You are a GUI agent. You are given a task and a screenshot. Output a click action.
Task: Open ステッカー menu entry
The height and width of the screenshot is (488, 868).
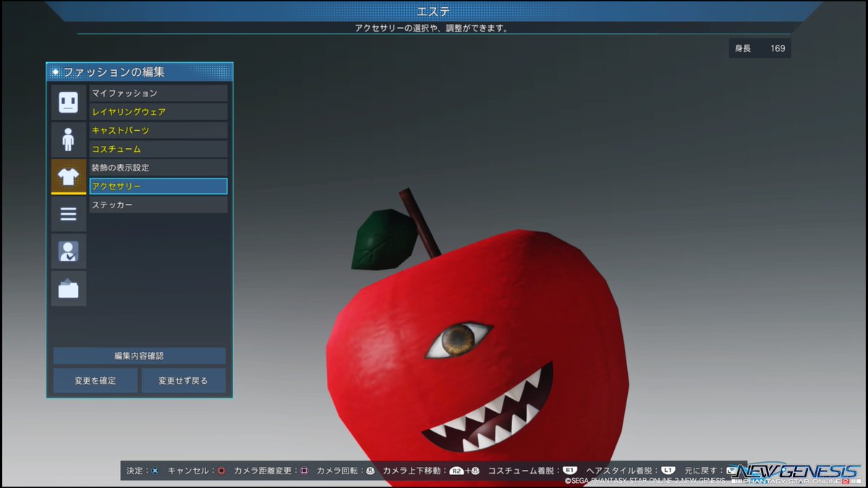point(158,205)
